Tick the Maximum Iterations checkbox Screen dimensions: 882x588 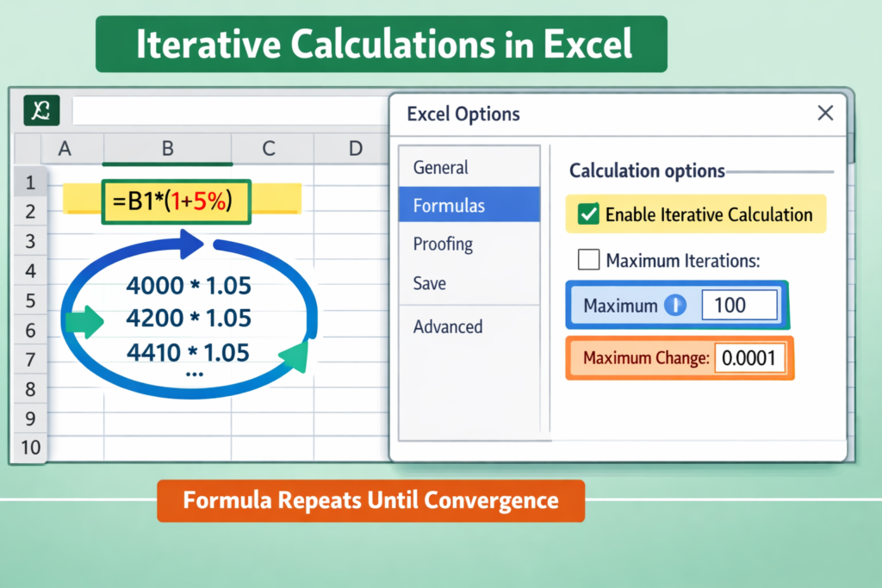[x=589, y=259]
